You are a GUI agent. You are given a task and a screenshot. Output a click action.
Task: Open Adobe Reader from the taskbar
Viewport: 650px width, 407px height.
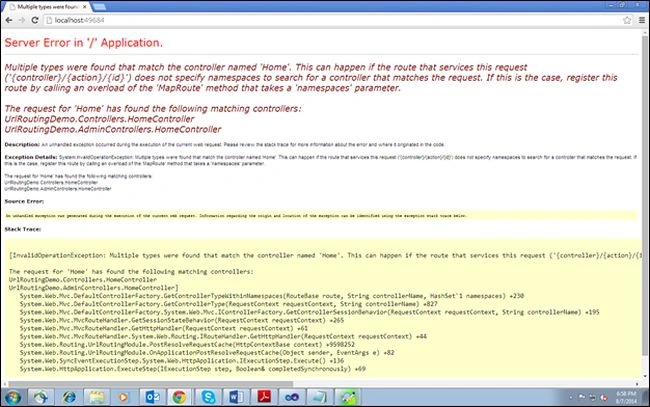pos(264,397)
